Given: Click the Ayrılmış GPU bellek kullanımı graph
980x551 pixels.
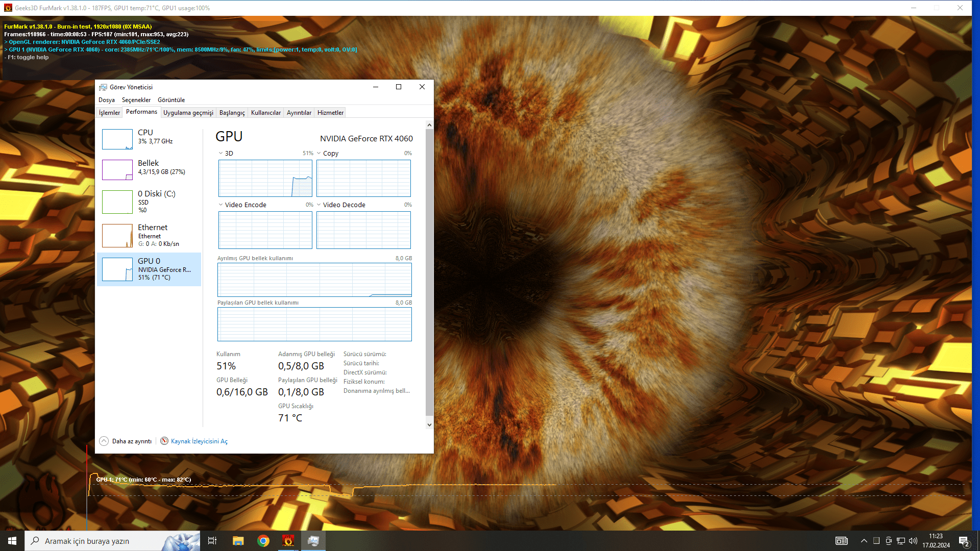Looking at the screenshot, I should coord(314,280).
